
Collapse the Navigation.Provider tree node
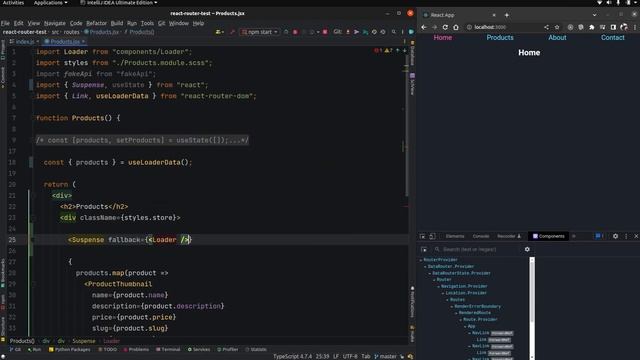point(439,287)
